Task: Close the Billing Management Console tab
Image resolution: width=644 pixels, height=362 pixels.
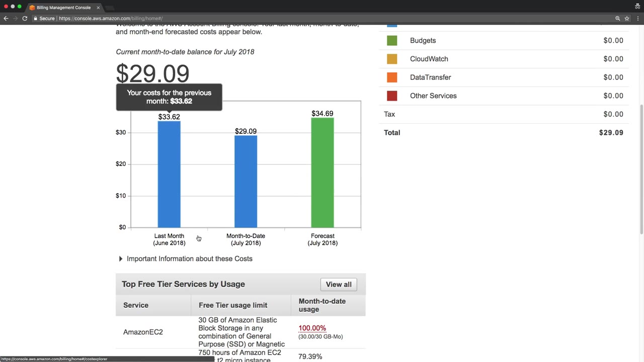Action: 98,8
